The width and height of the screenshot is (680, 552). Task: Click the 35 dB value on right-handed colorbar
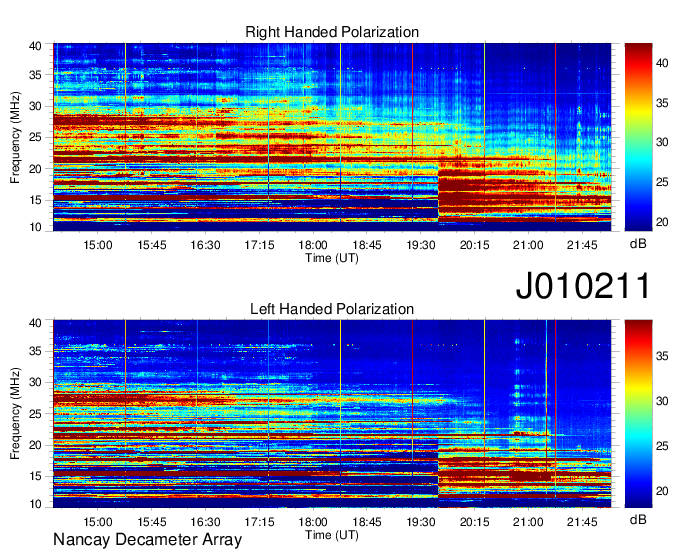point(662,103)
